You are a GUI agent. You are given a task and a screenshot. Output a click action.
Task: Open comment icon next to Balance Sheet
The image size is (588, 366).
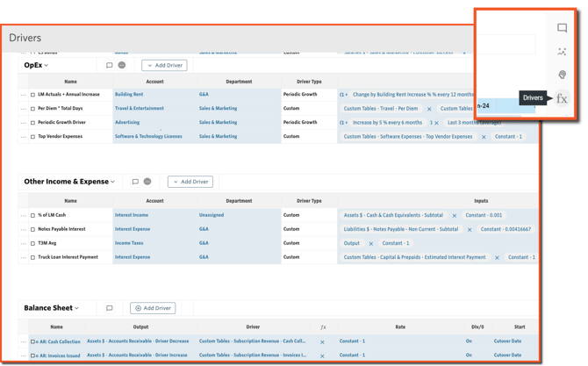pos(109,308)
